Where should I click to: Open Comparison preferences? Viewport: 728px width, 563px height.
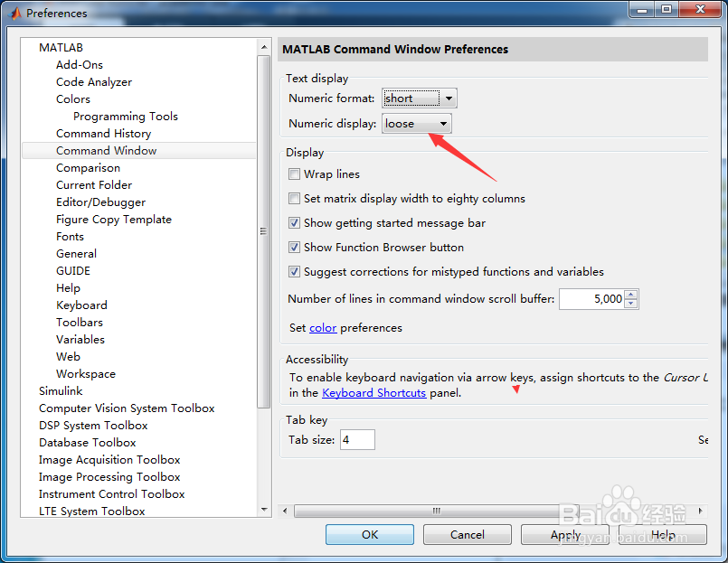[88, 168]
